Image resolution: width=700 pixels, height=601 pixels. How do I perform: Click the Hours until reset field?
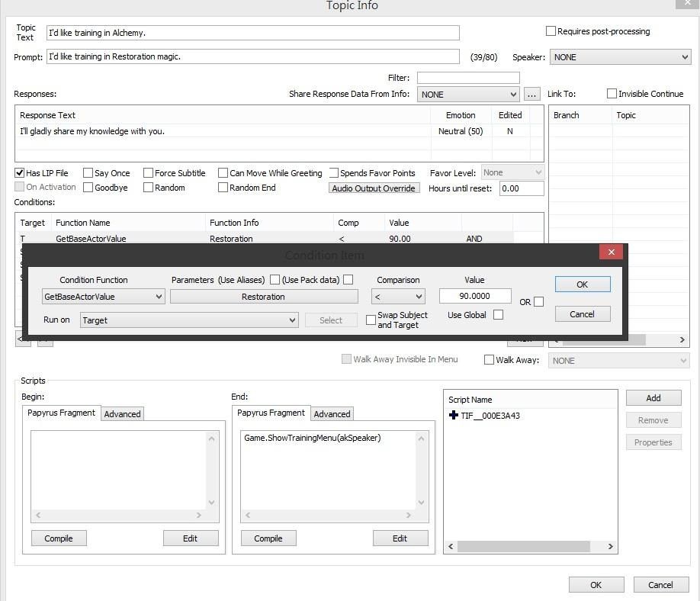click(522, 188)
